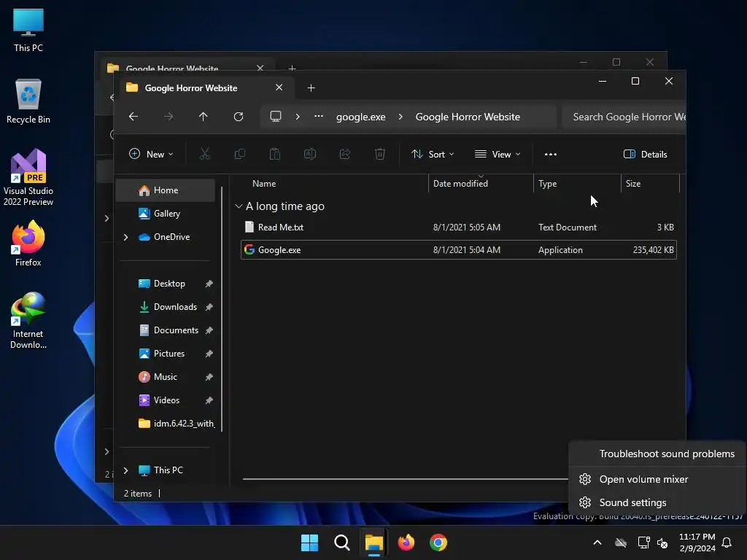Screen dimensions: 747x560
Task: Click the Cut scissors icon in toolbar
Action: (204, 154)
